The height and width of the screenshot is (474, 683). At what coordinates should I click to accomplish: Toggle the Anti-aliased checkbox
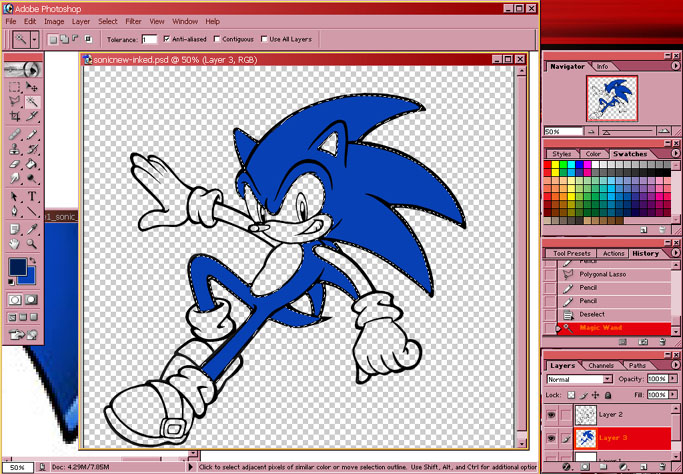pos(166,39)
